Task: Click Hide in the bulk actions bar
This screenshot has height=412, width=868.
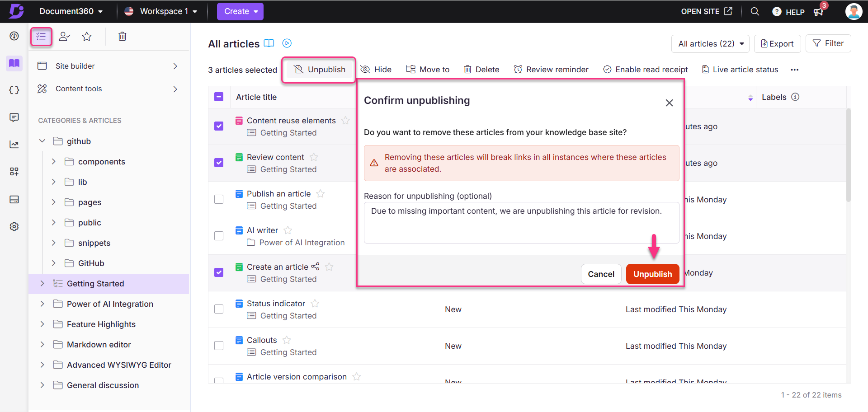Action: coord(376,70)
